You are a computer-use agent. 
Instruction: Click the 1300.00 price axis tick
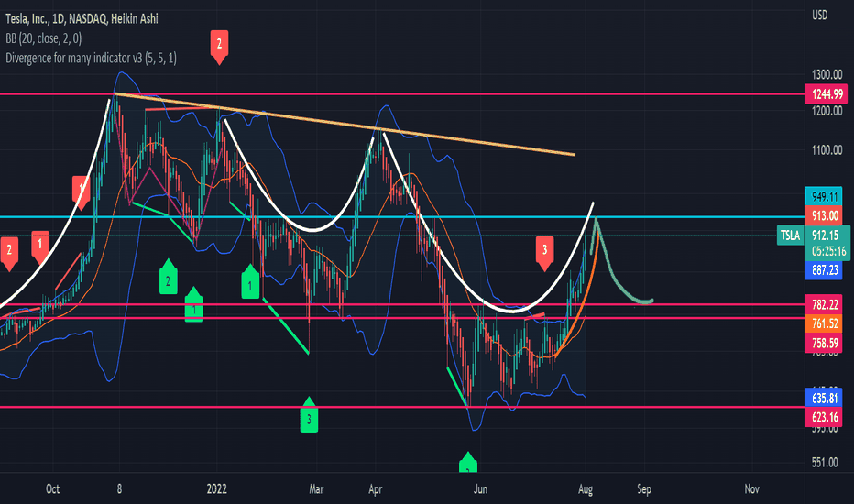pos(827,74)
